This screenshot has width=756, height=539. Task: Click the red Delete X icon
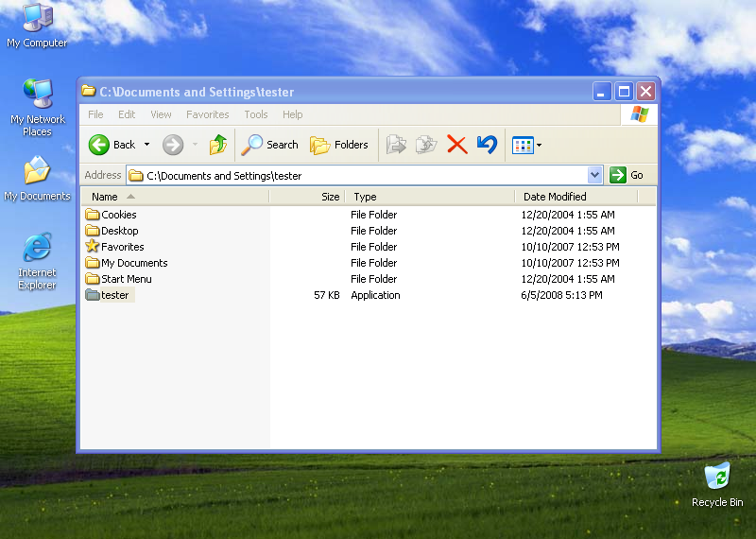click(x=457, y=145)
